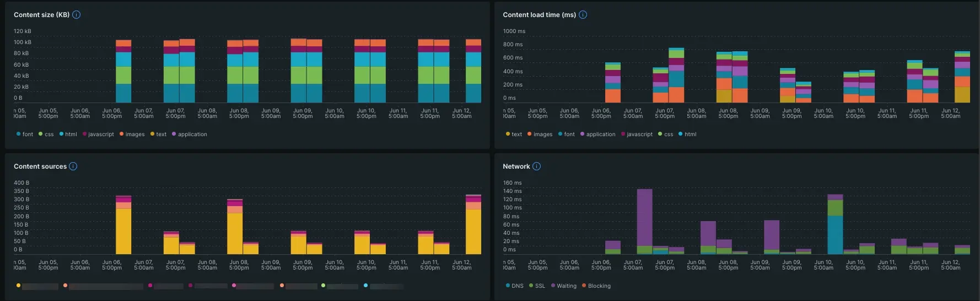Viewport: 980px width, 301px height.
Task: Click the Network chart title
Action: [516, 166]
